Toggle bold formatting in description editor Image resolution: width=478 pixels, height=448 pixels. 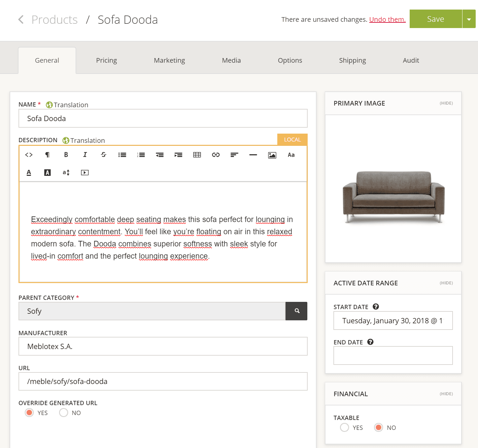pos(66,155)
